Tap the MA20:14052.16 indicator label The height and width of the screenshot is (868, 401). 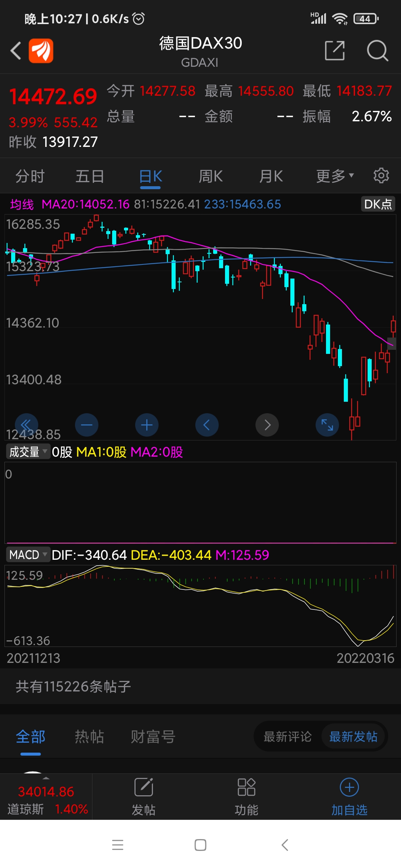85,204
